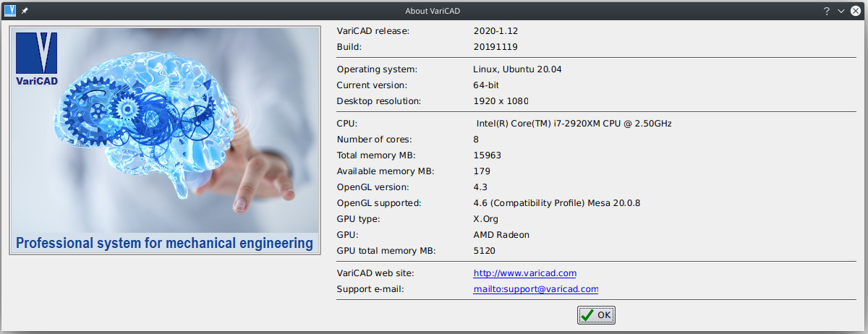Open the mailto:support@varicad.com link
Screen dimensions: 868x334
[x=535, y=289]
